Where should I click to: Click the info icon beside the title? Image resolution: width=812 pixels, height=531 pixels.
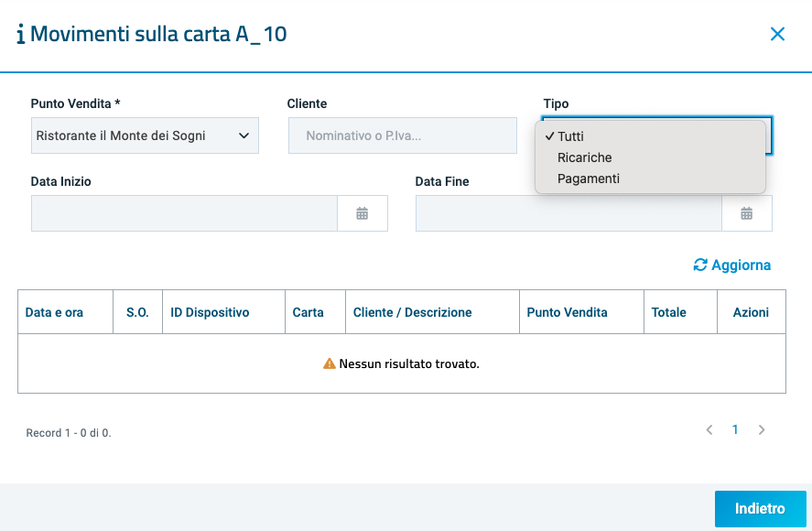(x=20, y=35)
